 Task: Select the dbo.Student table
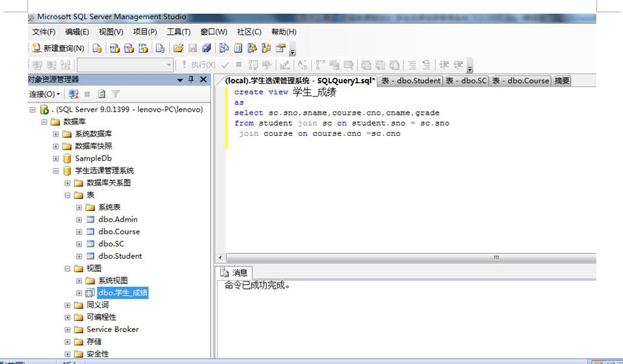(x=120, y=256)
